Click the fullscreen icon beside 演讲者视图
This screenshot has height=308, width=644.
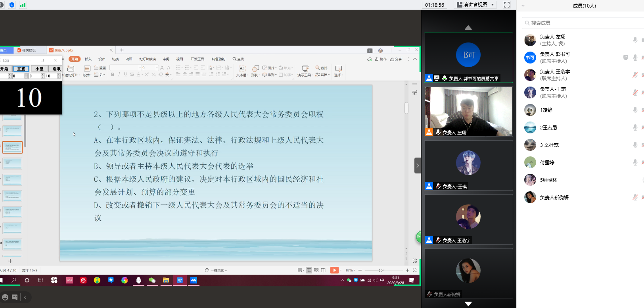click(x=506, y=5)
